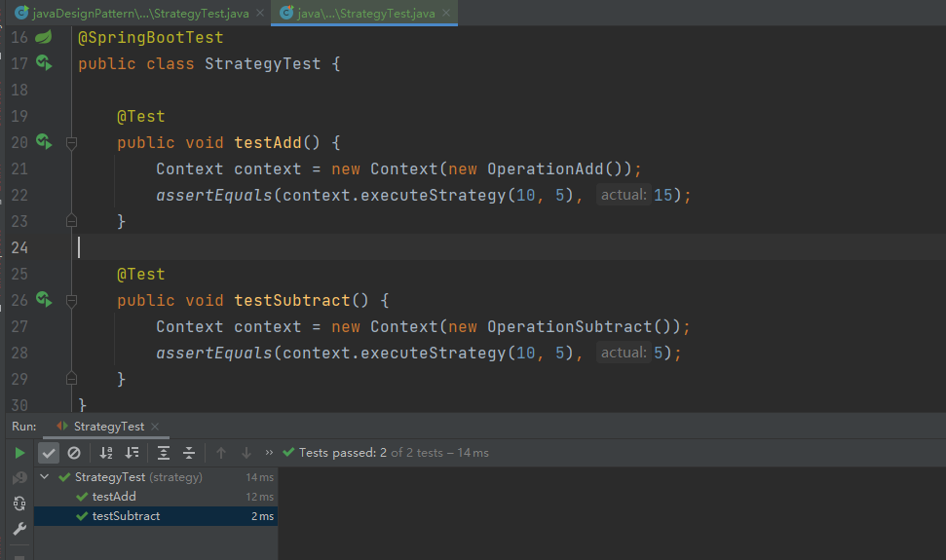Click the testSubtract method name in code
This screenshot has width=946, height=560.
pos(292,301)
